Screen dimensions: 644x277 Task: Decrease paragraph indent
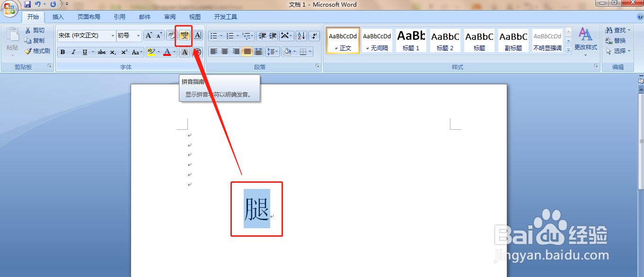262,36
